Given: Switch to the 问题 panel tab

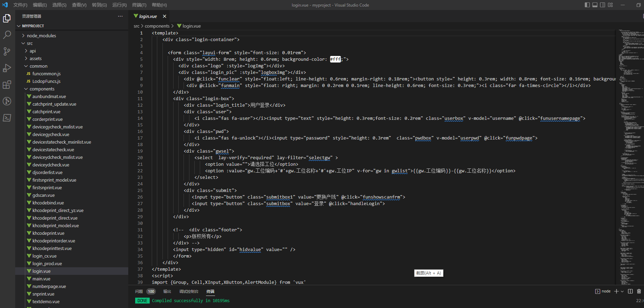Looking at the screenshot, I should point(139,291).
